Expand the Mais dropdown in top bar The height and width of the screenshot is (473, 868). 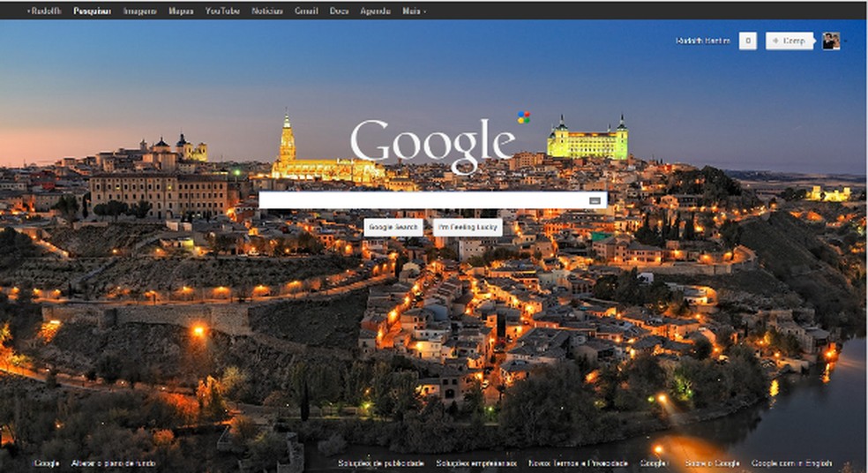[414, 11]
